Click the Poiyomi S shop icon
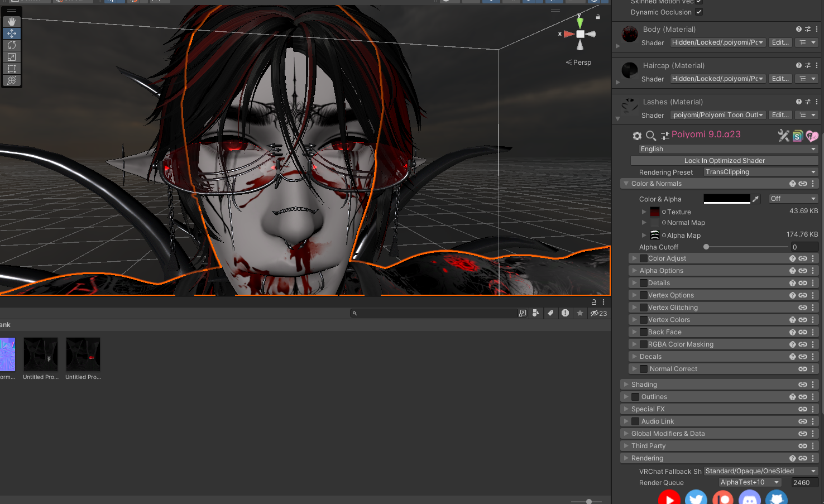Image resolution: width=824 pixels, height=504 pixels. tap(798, 136)
